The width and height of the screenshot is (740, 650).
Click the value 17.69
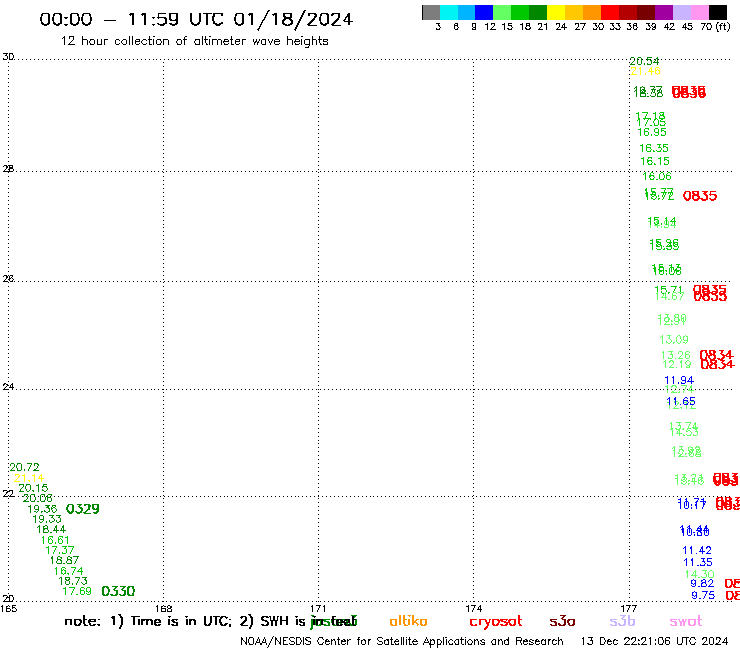click(x=77, y=591)
